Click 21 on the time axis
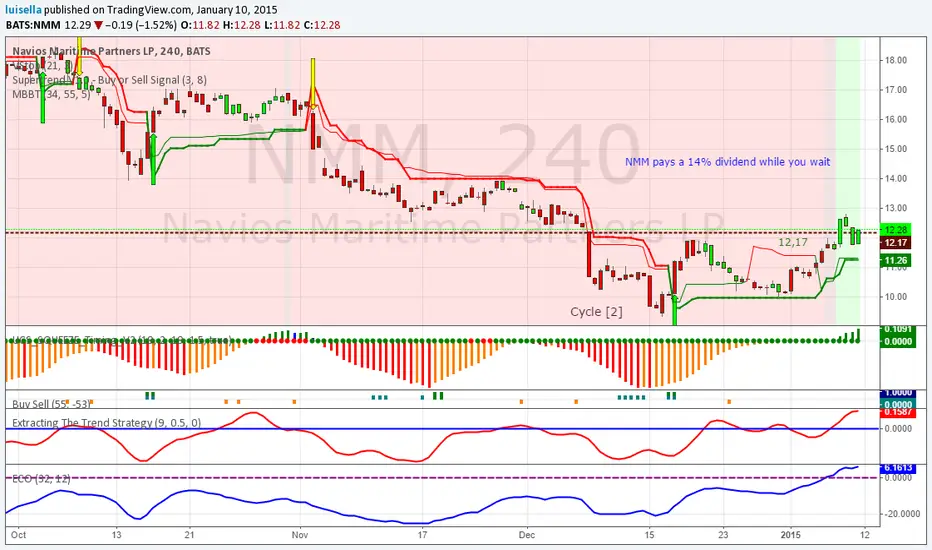This screenshot has width=932, height=550. tap(189, 535)
